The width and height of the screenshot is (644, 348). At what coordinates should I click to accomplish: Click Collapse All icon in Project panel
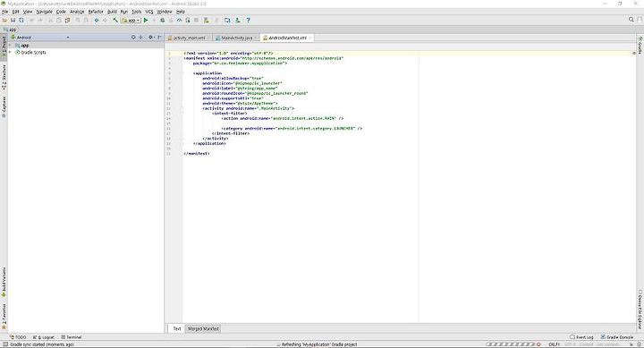coord(141,37)
